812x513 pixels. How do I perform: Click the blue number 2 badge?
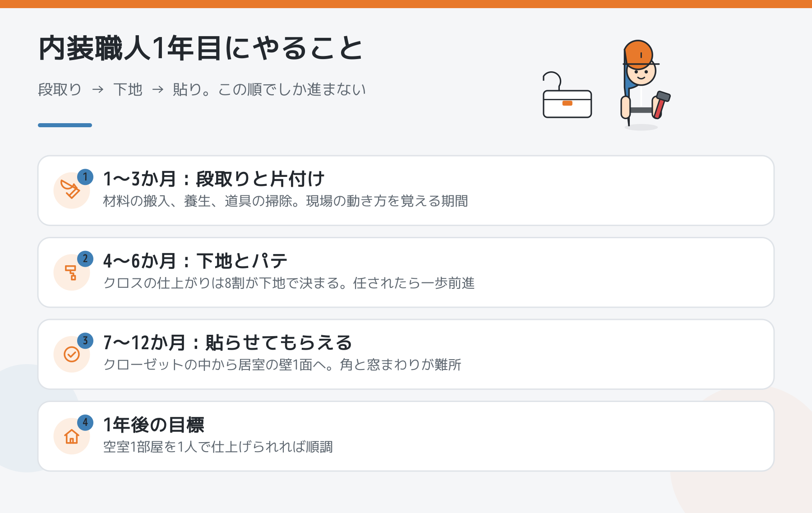(x=85, y=259)
